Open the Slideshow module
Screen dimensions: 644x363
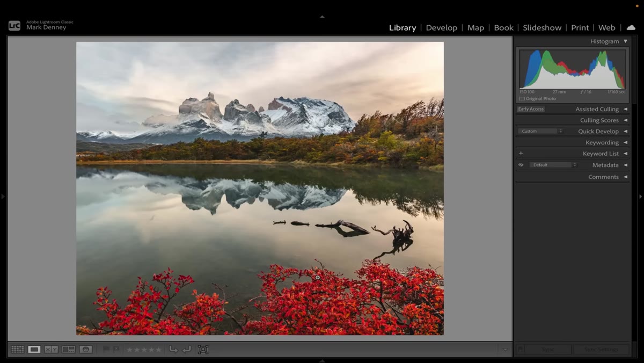542,28
